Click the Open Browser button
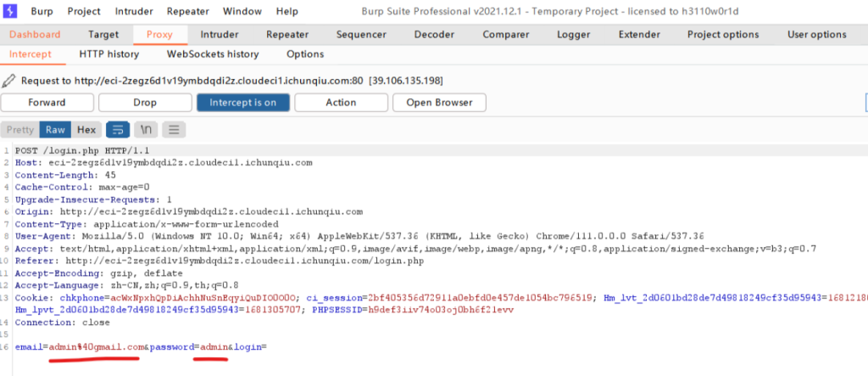 [440, 103]
